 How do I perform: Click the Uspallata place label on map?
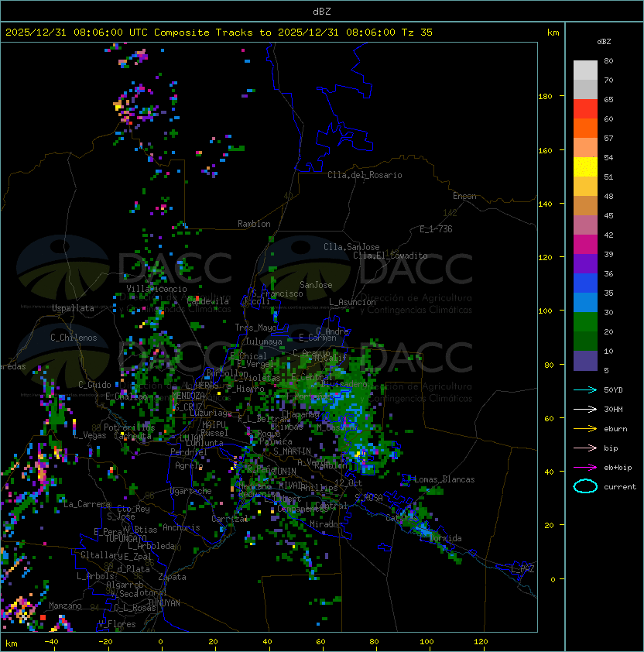[x=73, y=308]
